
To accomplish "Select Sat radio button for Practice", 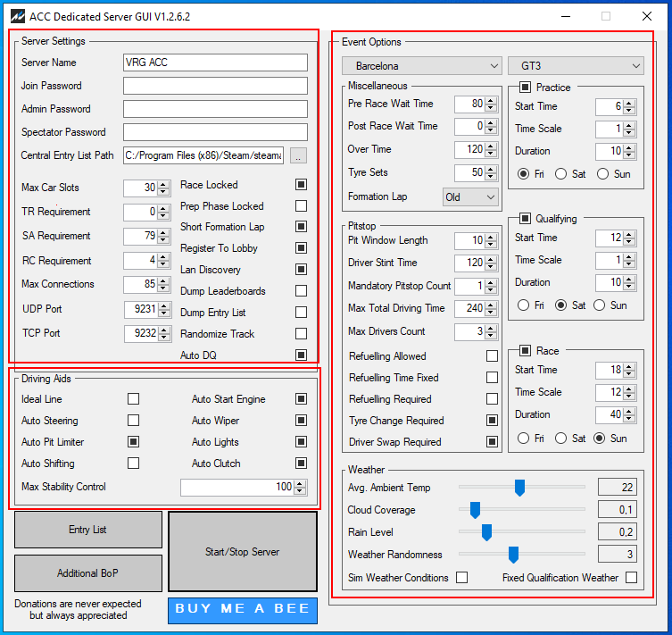I will (561, 174).
